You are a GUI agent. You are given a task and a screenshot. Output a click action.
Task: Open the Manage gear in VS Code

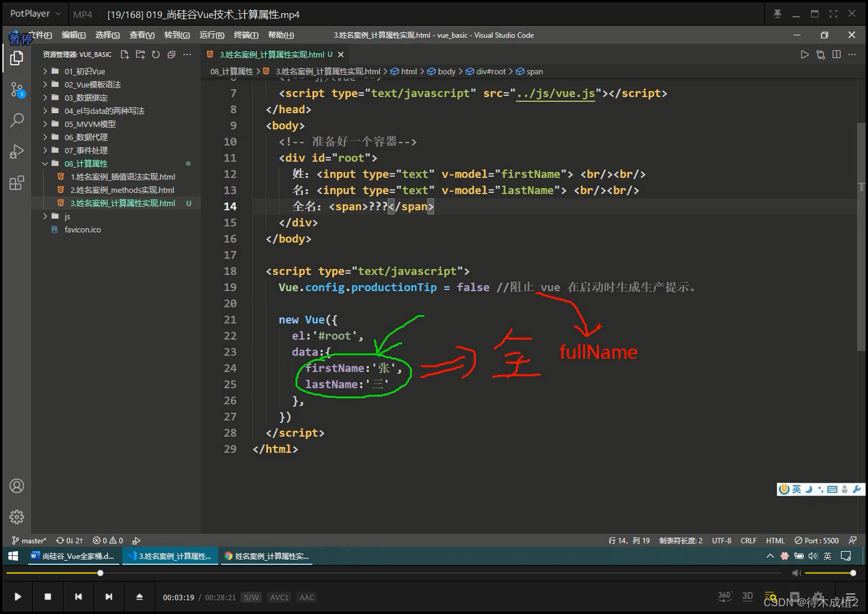tap(17, 516)
